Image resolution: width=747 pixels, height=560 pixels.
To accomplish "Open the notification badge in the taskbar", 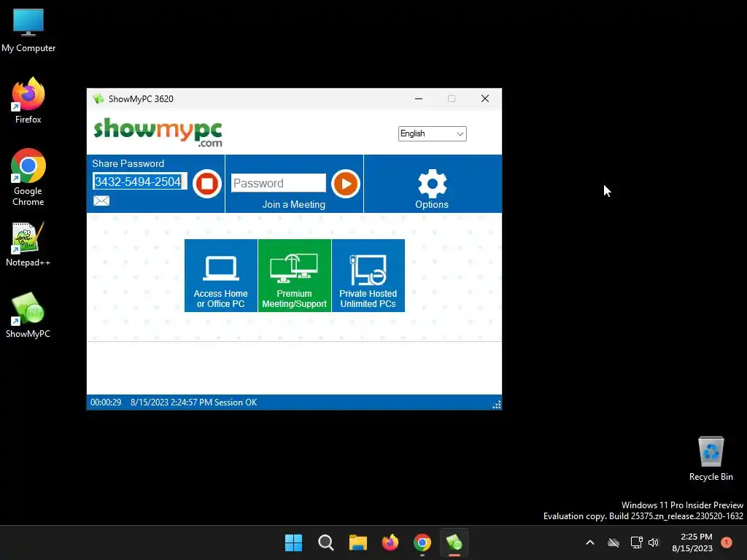I will tap(727, 542).
